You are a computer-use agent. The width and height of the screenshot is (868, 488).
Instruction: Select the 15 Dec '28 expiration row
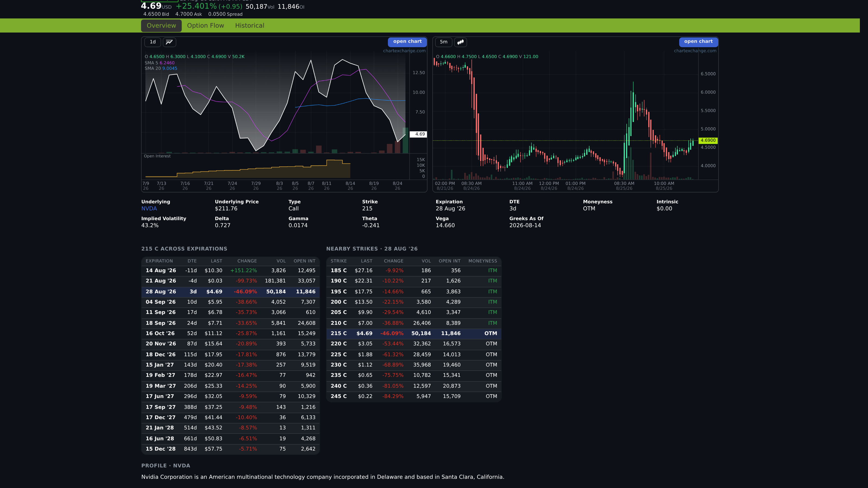pos(231,449)
